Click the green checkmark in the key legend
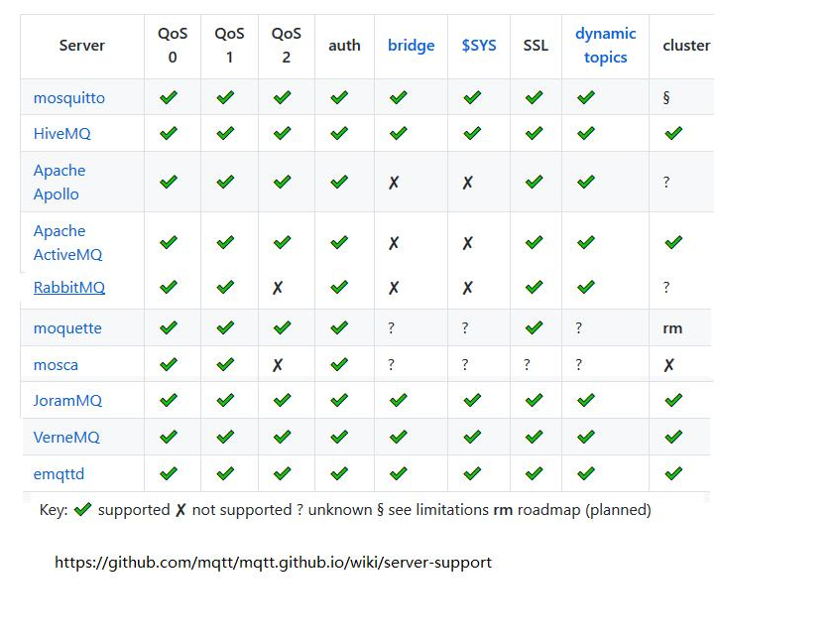The image size is (840, 644). click(x=82, y=510)
